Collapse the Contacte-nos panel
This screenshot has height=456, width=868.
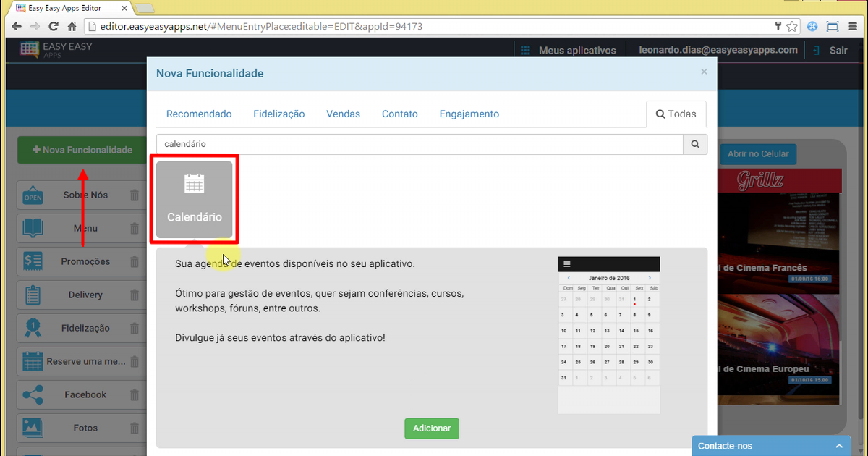840,445
